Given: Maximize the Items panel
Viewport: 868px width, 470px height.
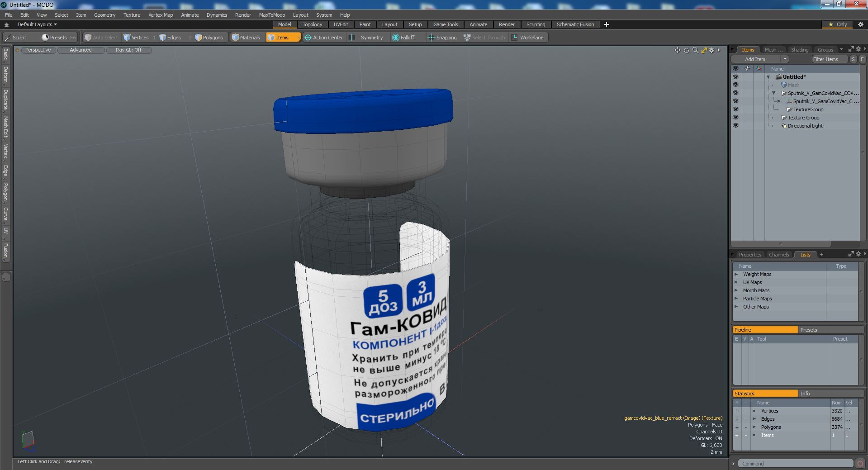Looking at the screenshot, I should coord(851,49).
